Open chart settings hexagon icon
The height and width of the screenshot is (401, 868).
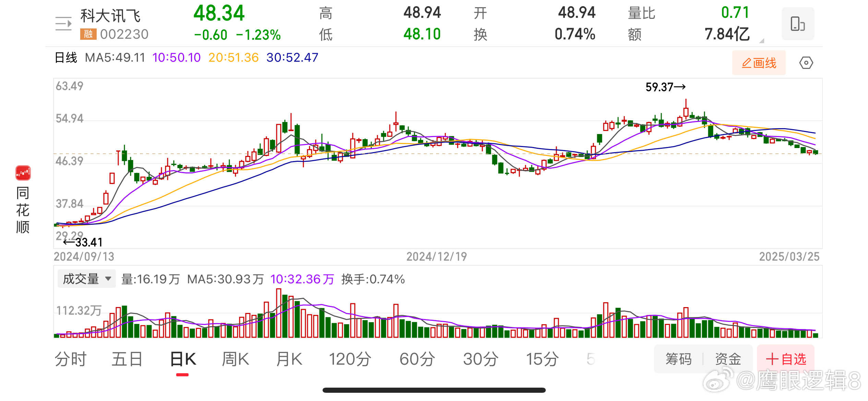[806, 63]
